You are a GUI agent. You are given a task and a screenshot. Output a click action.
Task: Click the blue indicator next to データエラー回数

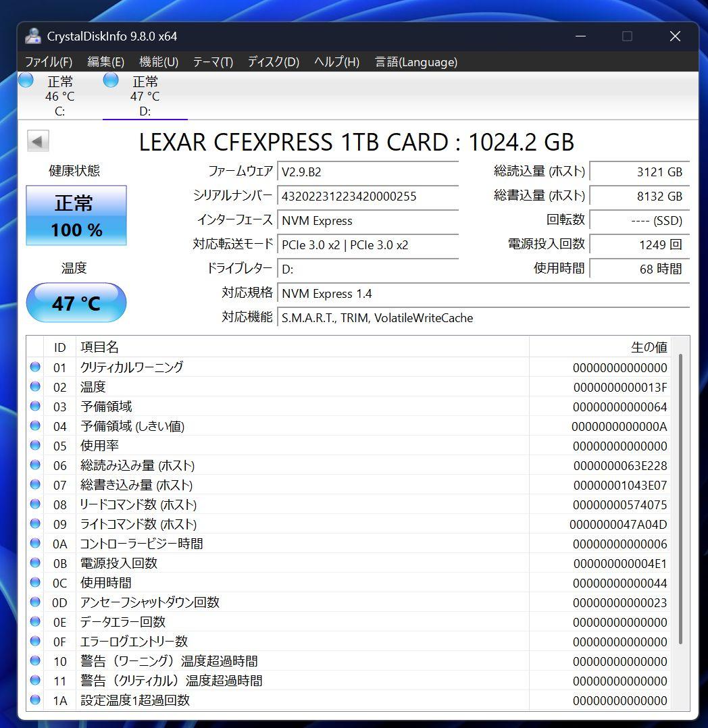click(x=35, y=622)
